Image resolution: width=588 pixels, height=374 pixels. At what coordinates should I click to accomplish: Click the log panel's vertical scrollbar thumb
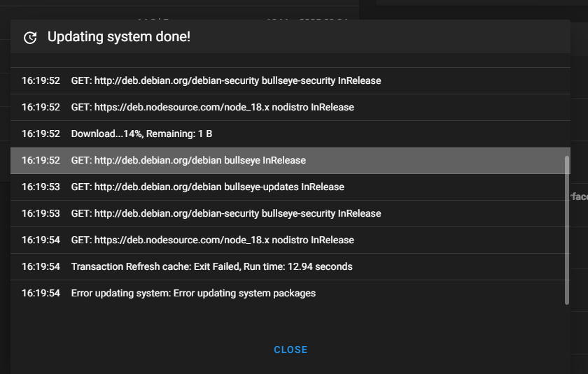(x=566, y=230)
